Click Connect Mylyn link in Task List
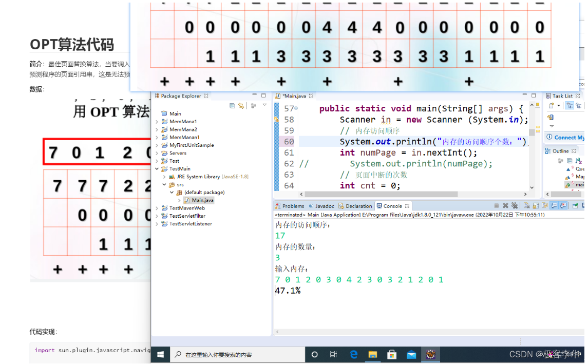 coord(569,138)
